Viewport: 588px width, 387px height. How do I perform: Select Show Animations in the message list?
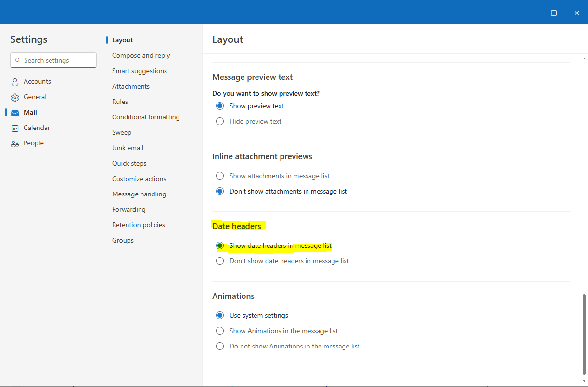coord(220,331)
